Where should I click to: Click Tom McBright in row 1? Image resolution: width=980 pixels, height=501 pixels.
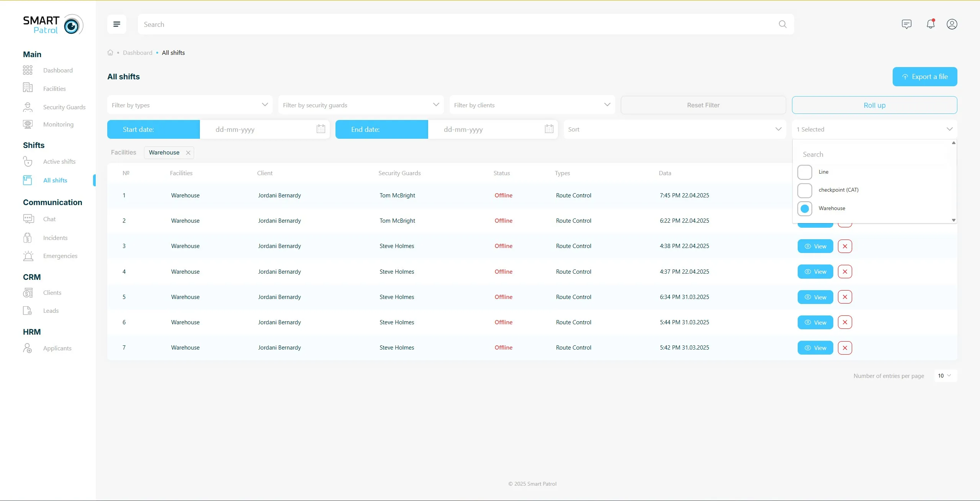click(397, 195)
